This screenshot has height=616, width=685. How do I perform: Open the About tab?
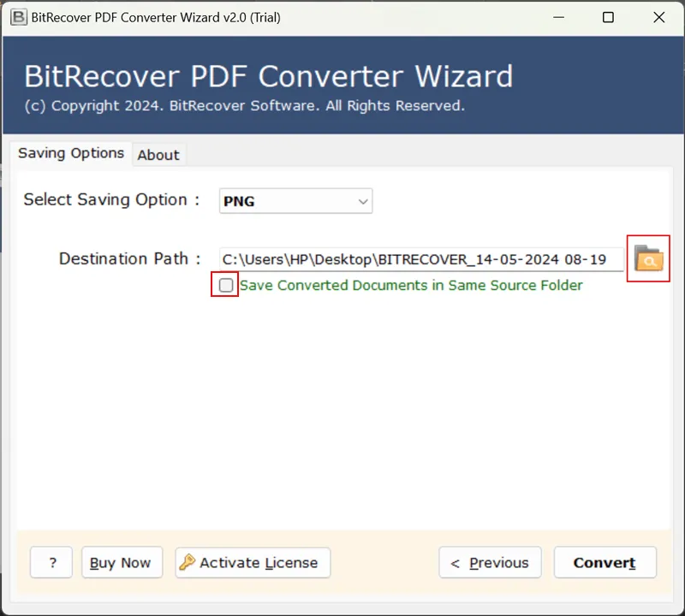[x=158, y=155]
